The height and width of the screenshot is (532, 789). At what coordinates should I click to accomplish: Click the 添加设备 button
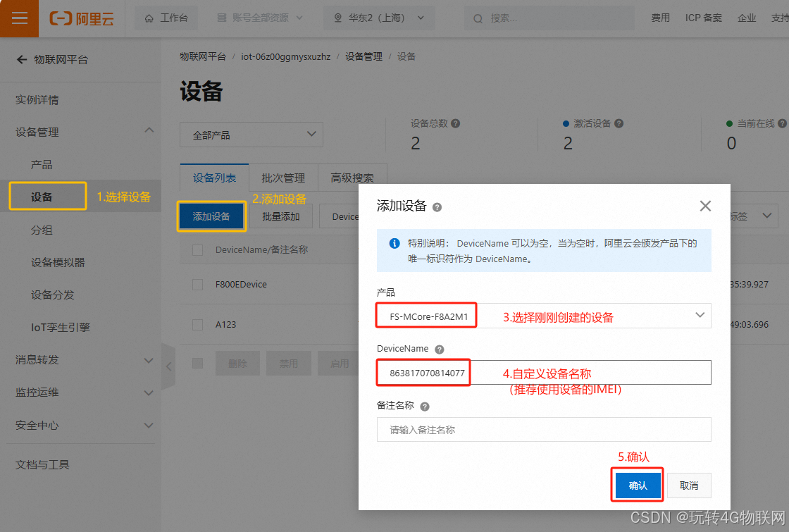(211, 216)
